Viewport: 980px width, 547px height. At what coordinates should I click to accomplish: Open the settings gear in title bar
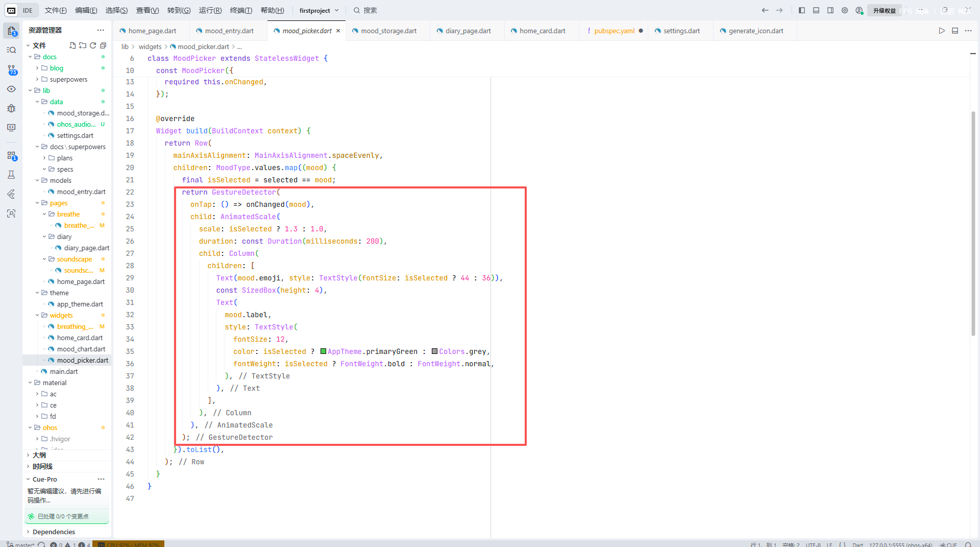click(x=845, y=10)
